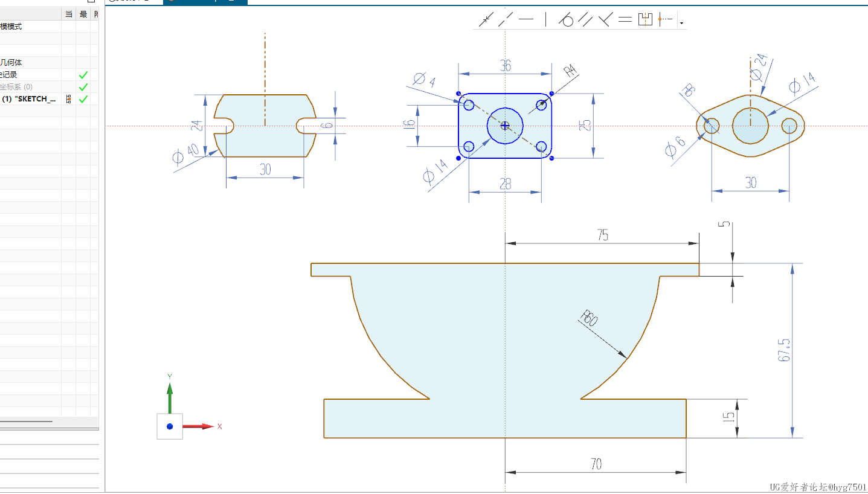The width and height of the screenshot is (868, 494).
Task: Open the constraint toolbar overflow dropdown arrow
Action: point(681,23)
